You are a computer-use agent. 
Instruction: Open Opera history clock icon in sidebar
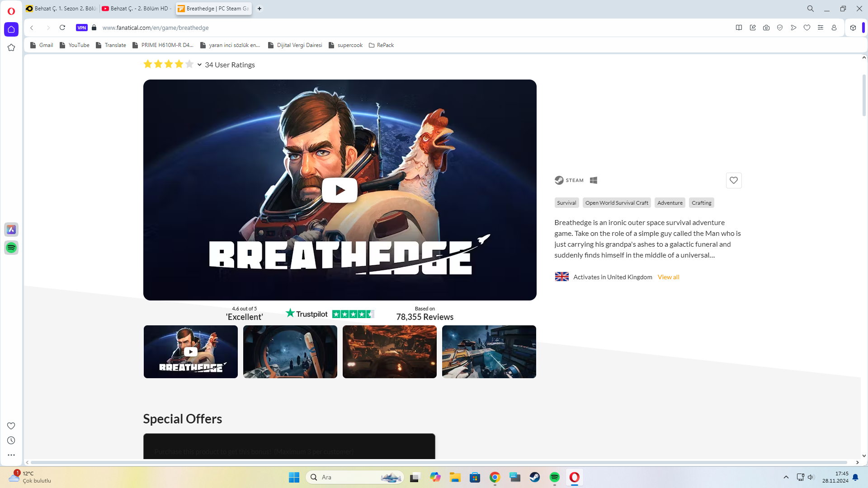point(11,440)
